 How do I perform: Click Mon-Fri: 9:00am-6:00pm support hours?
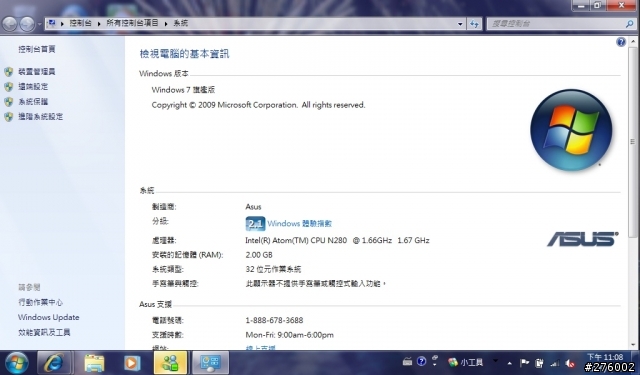(289, 335)
